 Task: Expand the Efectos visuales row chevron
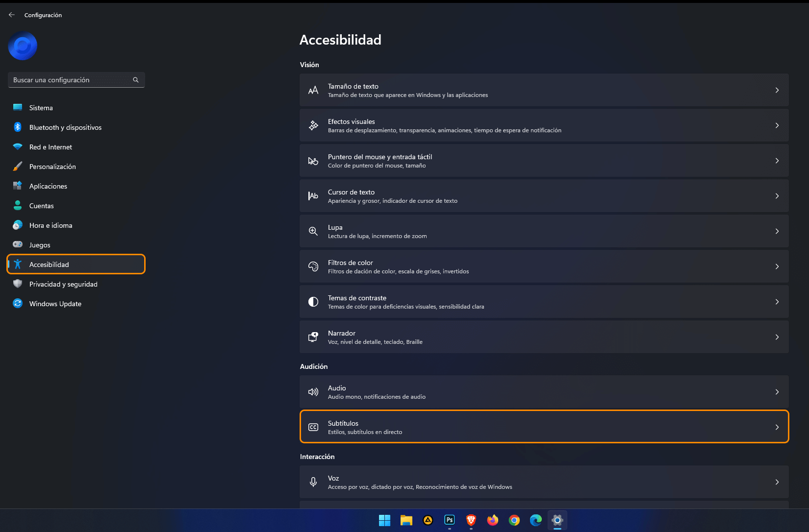tap(777, 125)
